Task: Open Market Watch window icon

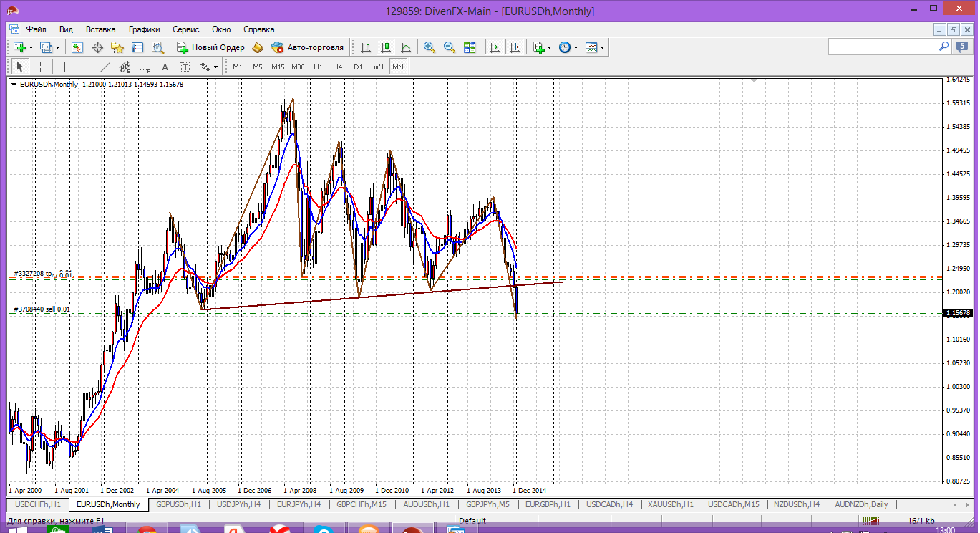Action: point(77,47)
